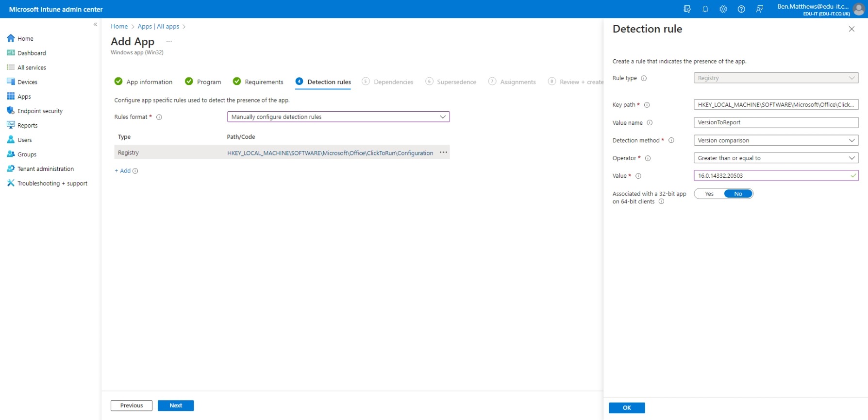The width and height of the screenshot is (868, 420).
Task: Go to Review + create step
Action: click(576, 82)
